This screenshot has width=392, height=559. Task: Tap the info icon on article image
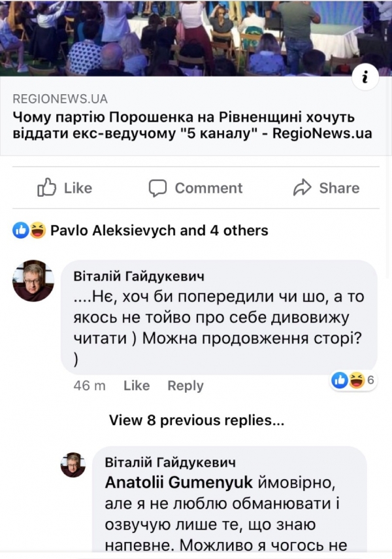(365, 79)
